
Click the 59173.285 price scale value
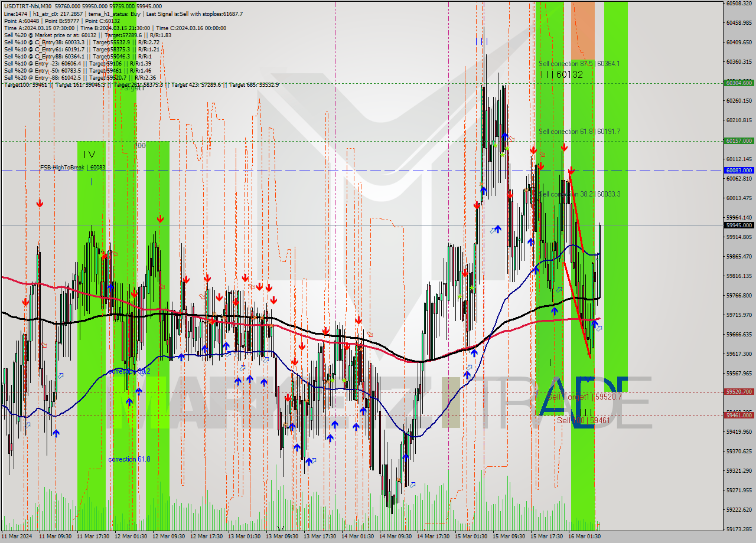click(739, 529)
